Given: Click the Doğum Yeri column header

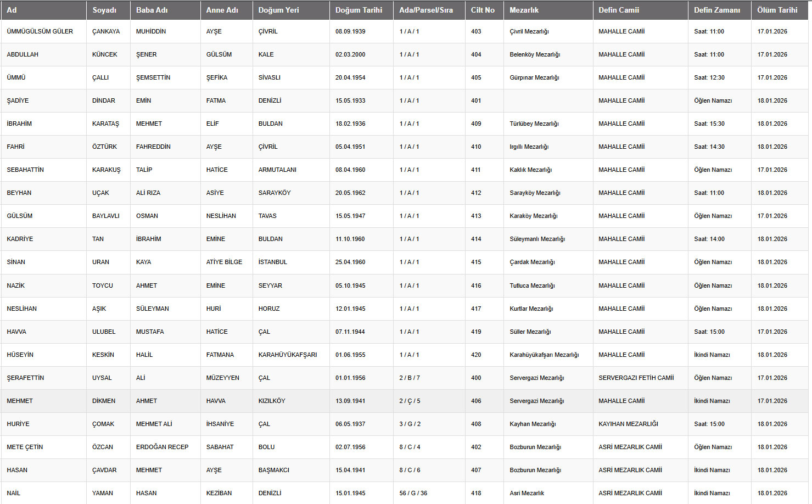Looking at the screenshot, I should click(x=278, y=10).
